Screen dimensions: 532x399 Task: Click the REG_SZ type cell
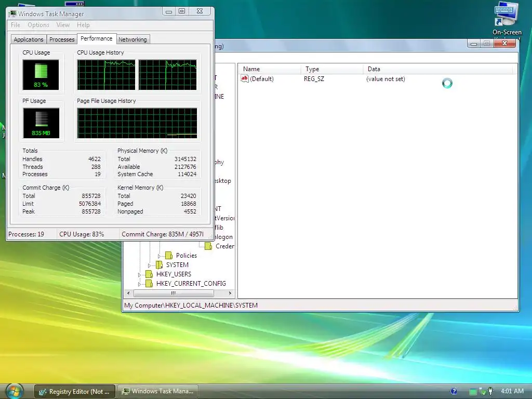pos(314,79)
